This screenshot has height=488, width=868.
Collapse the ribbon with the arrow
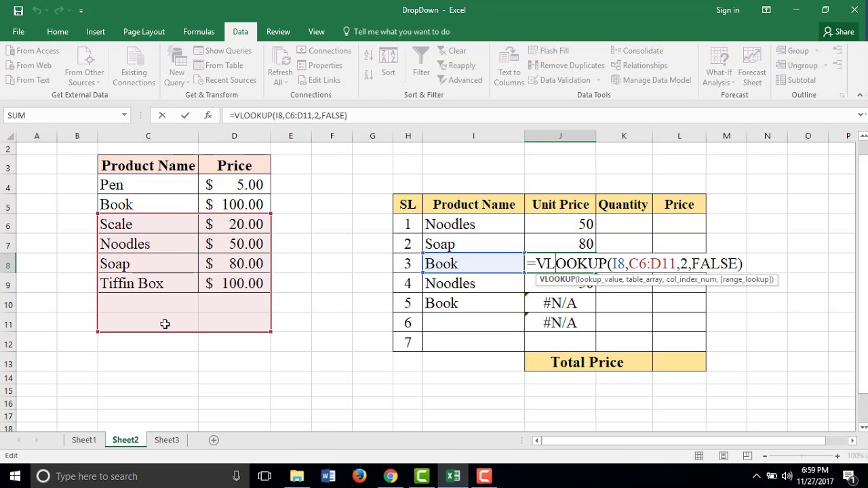pyautogui.click(x=860, y=95)
